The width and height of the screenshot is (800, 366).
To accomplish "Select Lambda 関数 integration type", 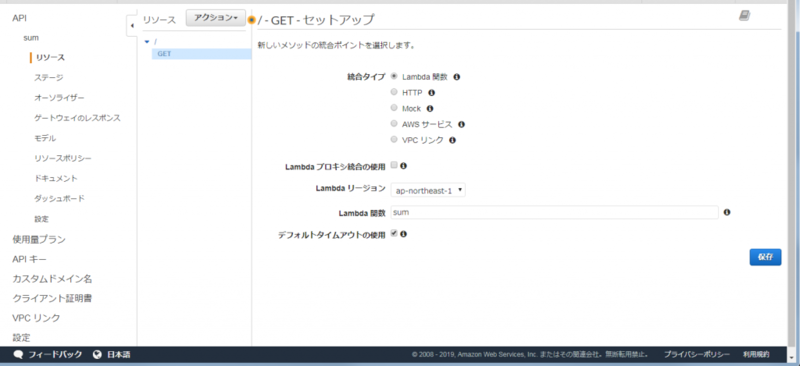I will click(x=393, y=77).
